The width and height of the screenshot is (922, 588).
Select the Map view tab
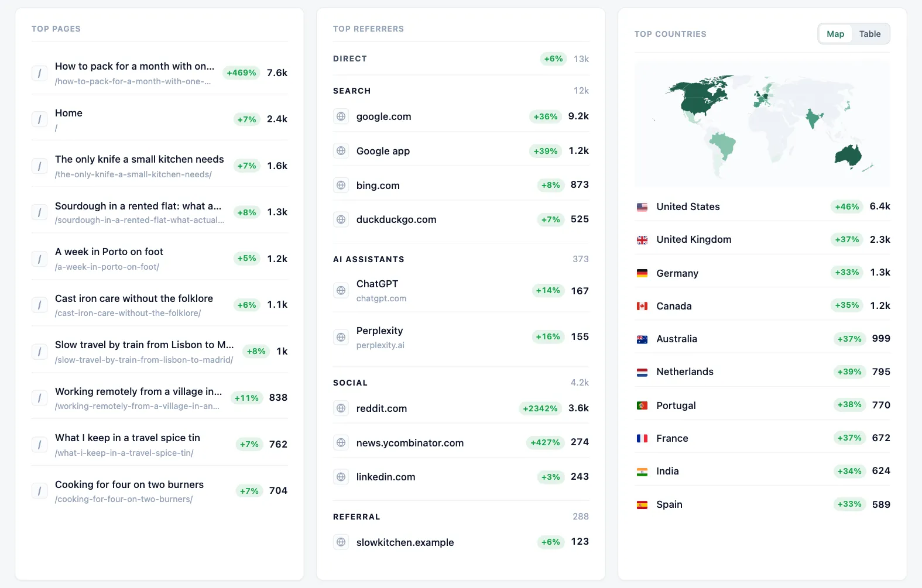835,34
